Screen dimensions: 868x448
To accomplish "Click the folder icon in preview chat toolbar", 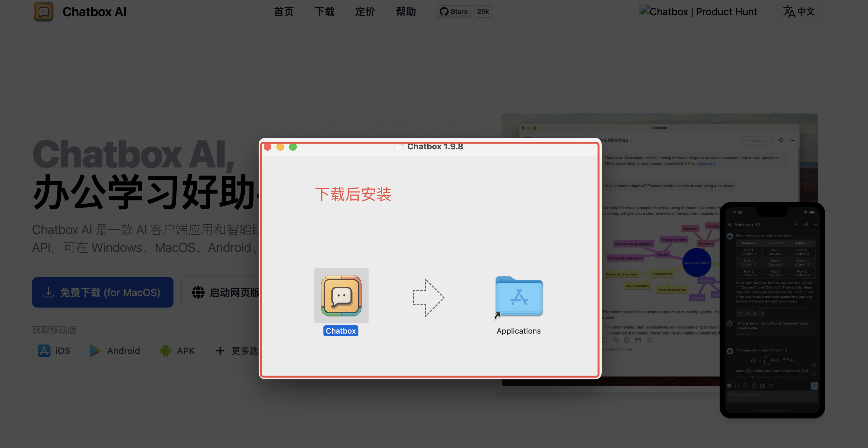I will [x=638, y=340].
